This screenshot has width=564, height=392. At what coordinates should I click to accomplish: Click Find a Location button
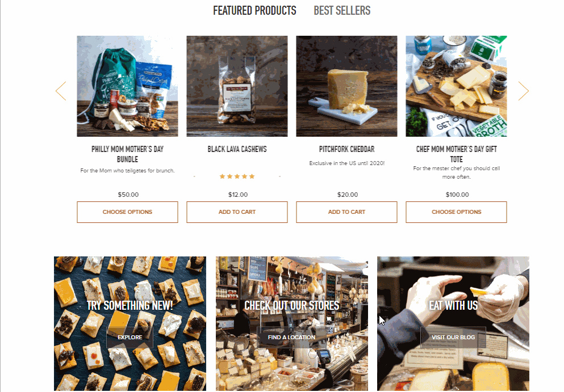pyautogui.click(x=291, y=338)
